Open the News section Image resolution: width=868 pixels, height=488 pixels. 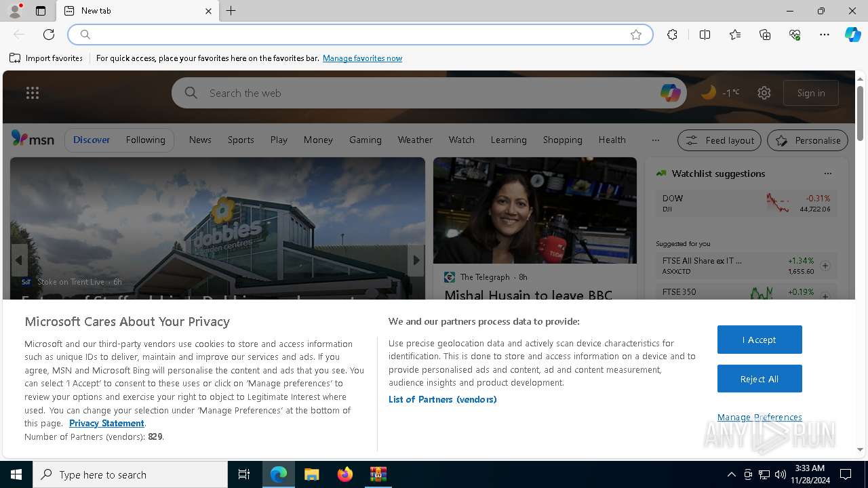click(x=200, y=140)
